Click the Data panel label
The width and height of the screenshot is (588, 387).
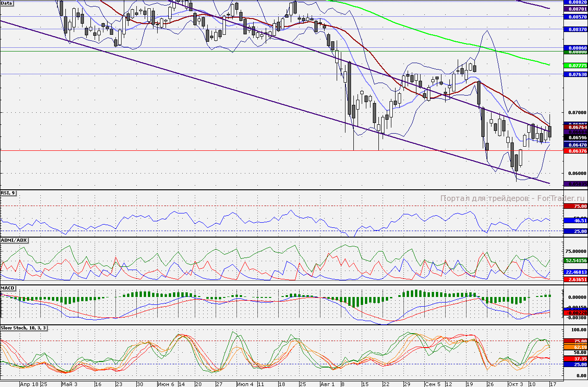[7, 3]
